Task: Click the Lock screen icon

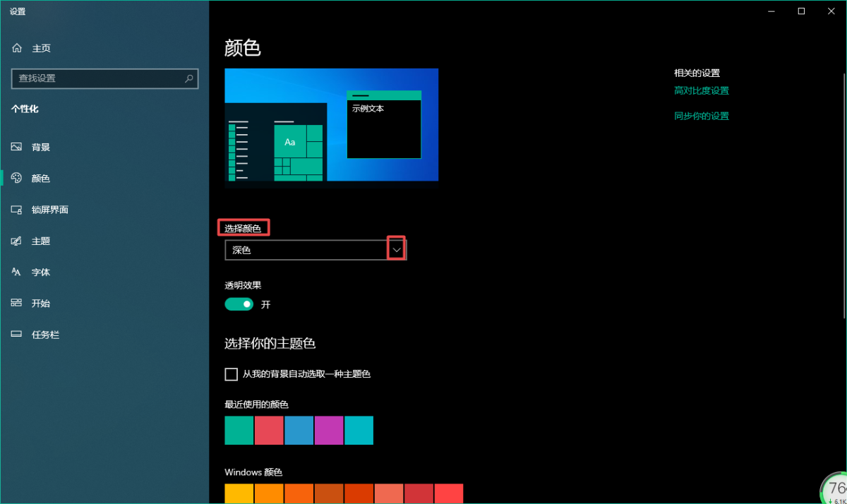Action: coord(17,210)
